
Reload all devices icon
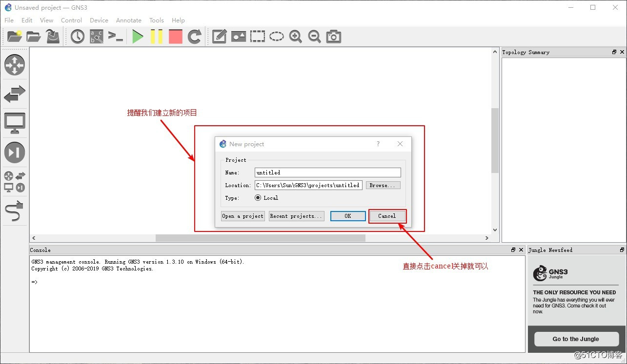[195, 37]
